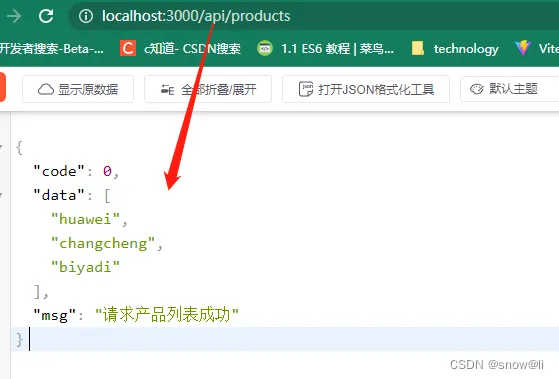
Task: Select the "huawei" array entry
Action: click(86, 219)
